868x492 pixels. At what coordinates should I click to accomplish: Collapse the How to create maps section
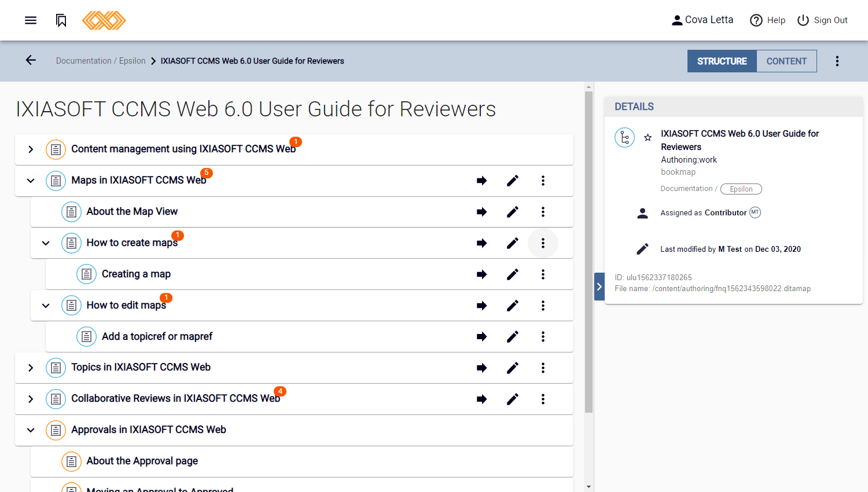(x=46, y=243)
